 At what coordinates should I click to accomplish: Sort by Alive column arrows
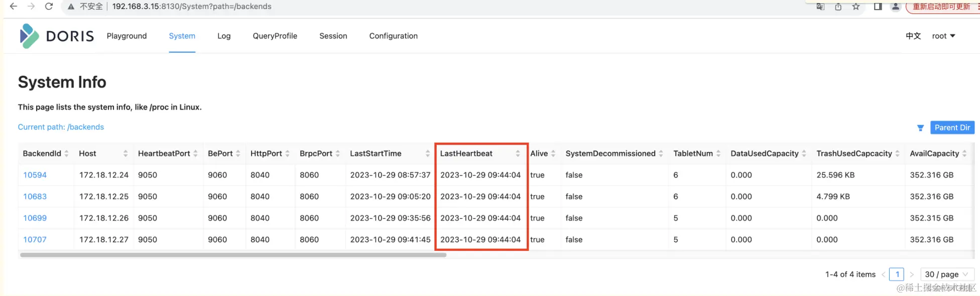point(553,154)
